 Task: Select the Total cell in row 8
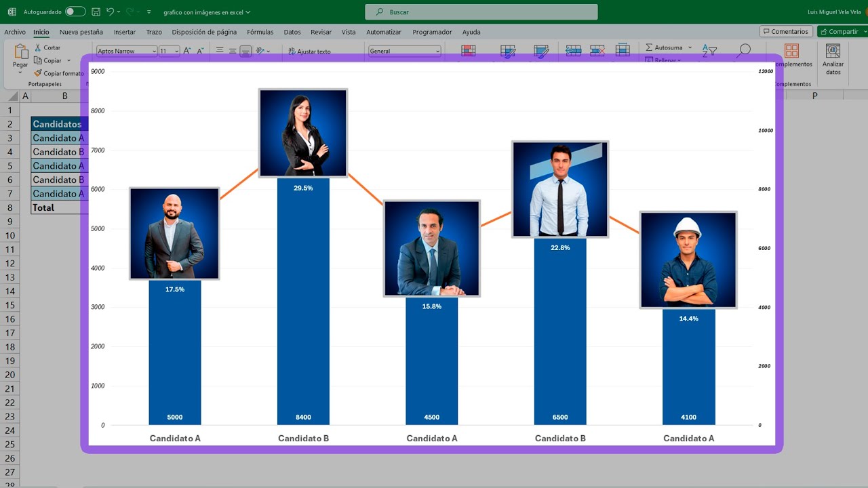(60, 207)
